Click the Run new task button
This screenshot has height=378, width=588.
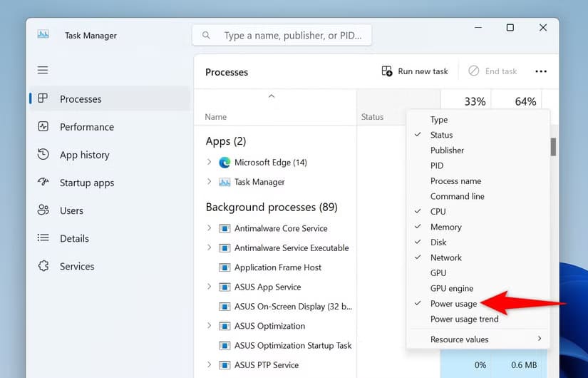tap(415, 71)
